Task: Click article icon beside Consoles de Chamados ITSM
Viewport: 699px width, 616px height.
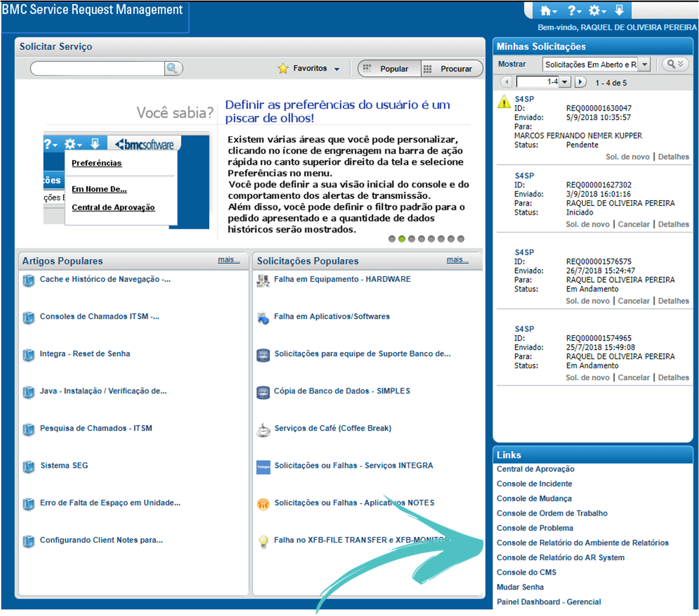Action: 28,318
